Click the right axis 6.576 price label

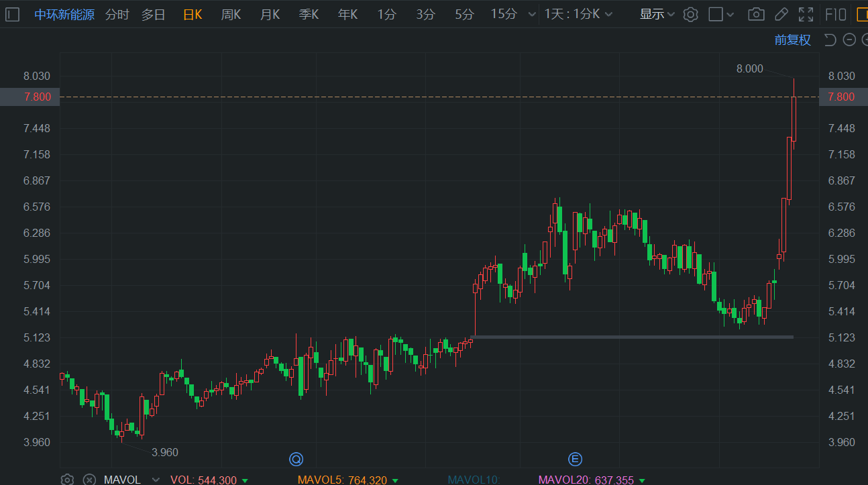coord(842,207)
